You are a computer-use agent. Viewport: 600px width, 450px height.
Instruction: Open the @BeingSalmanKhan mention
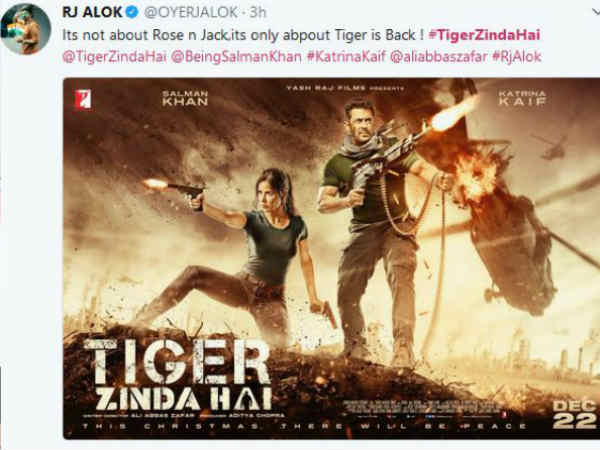click(x=236, y=57)
